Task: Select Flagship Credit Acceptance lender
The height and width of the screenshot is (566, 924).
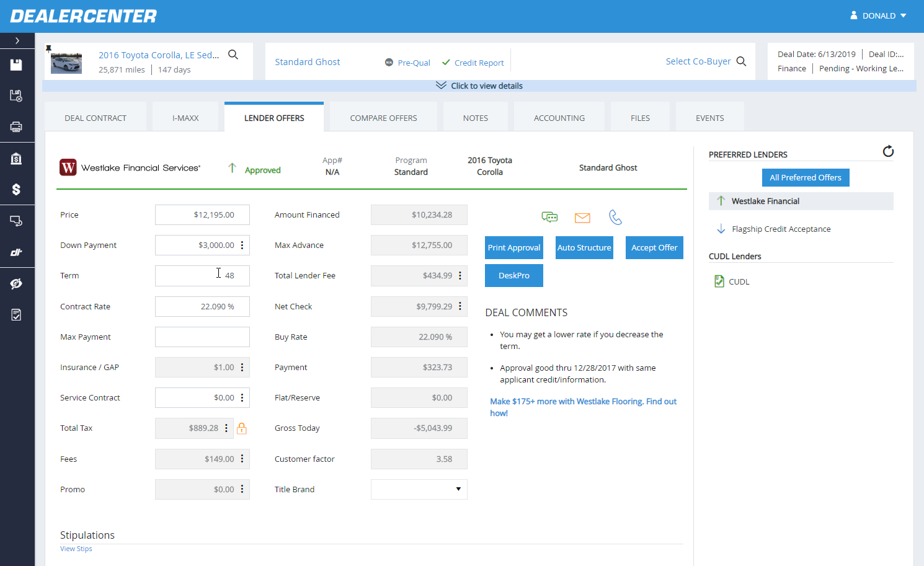Action: [781, 229]
